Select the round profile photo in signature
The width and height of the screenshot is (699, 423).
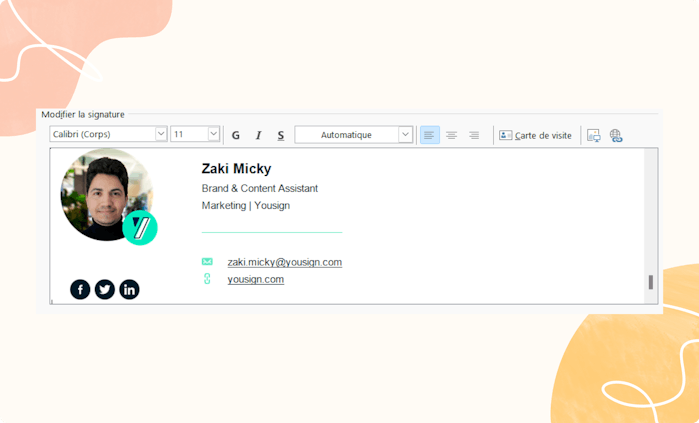107,195
